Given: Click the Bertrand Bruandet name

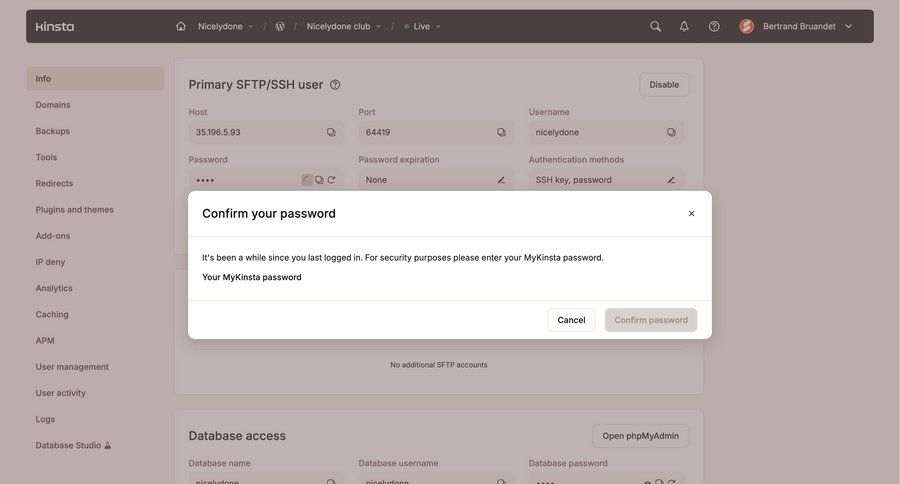Looking at the screenshot, I should tap(799, 26).
